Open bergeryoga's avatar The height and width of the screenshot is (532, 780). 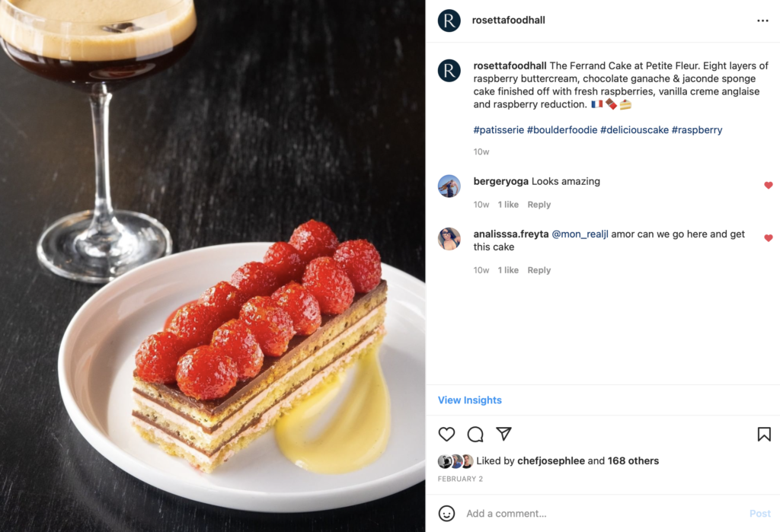click(449, 186)
